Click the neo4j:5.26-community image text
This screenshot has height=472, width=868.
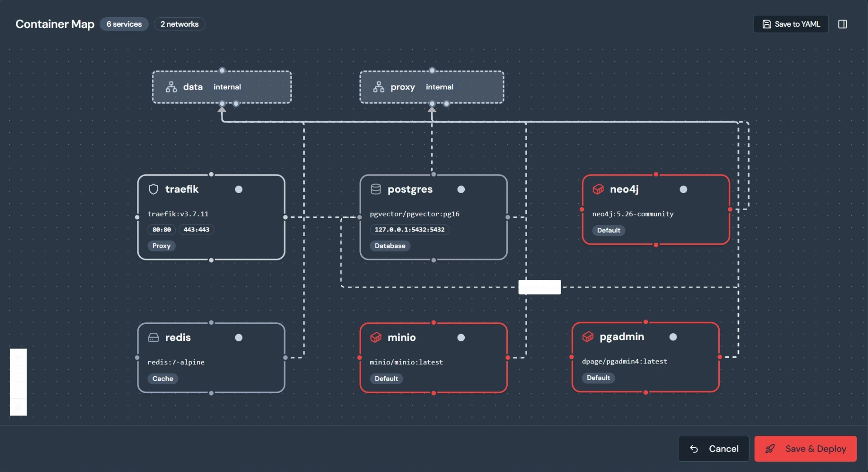pos(633,214)
